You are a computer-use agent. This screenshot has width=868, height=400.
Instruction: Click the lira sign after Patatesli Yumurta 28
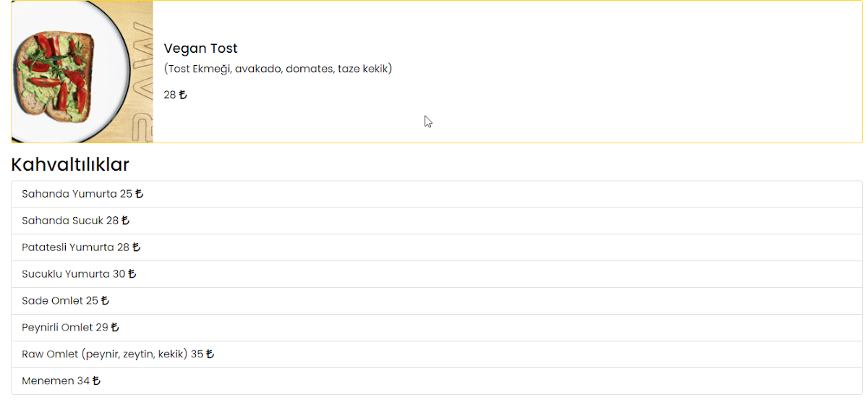136,247
